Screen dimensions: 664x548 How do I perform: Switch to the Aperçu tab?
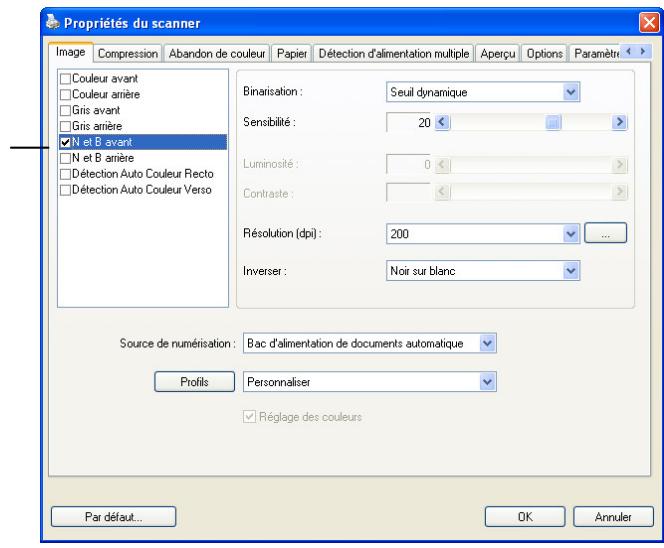498,54
